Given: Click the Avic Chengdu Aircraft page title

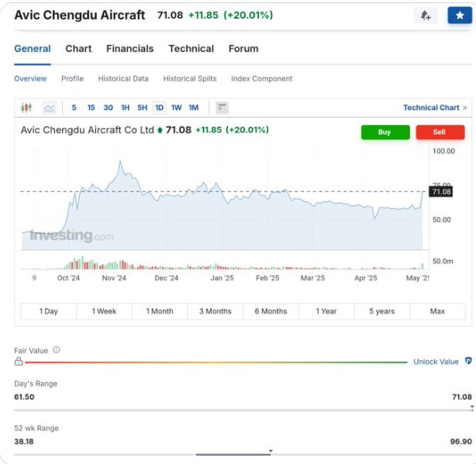Looking at the screenshot, I should pos(80,16).
